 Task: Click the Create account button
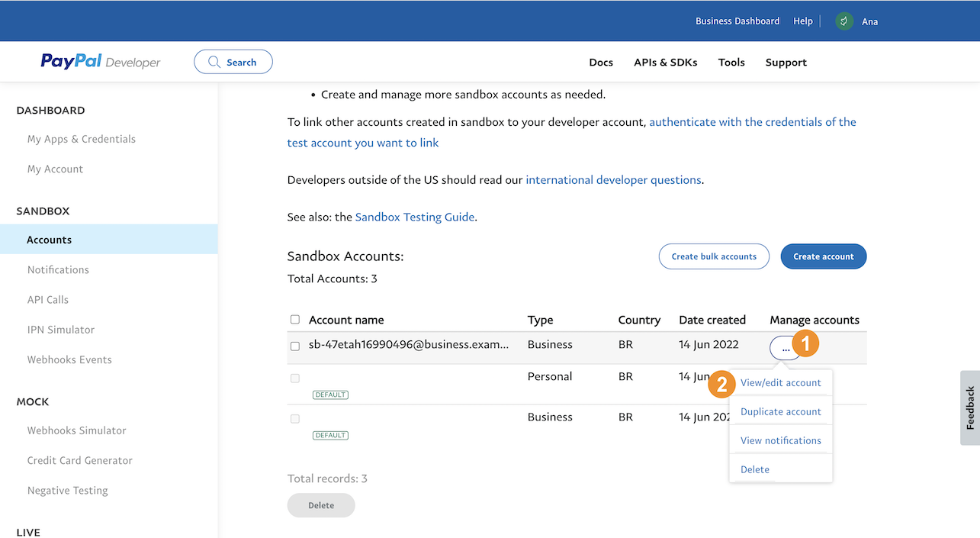pos(823,256)
